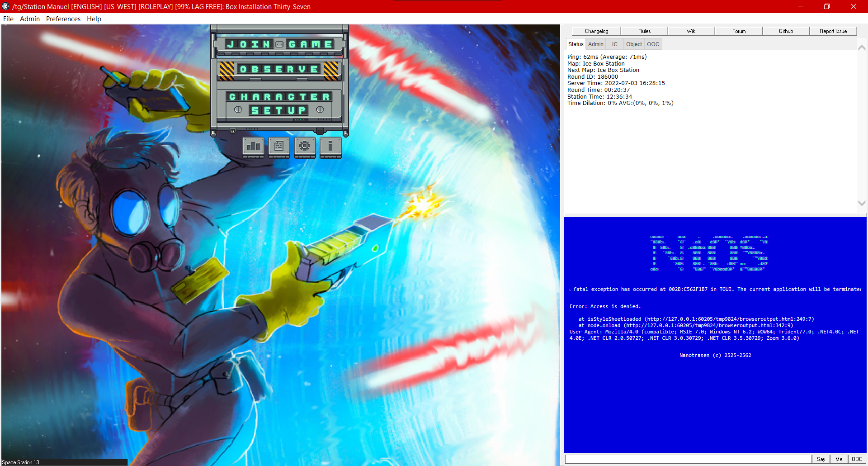Open the Preferences menu
The width and height of the screenshot is (868, 466).
(63, 19)
